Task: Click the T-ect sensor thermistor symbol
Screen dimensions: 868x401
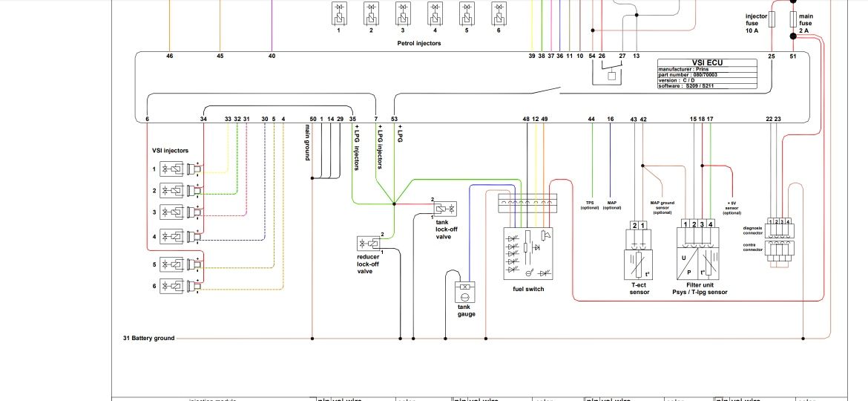Action: [638, 265]
